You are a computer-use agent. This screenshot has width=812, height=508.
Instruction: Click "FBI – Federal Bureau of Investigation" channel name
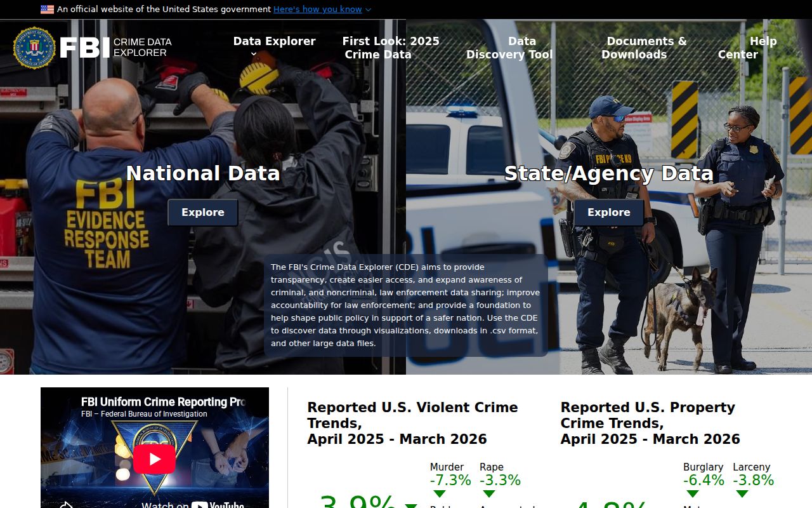click(144, 414)
